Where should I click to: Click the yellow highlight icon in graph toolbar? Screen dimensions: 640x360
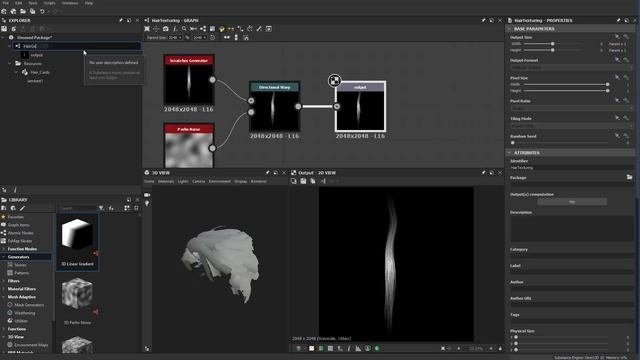[222, 29]
